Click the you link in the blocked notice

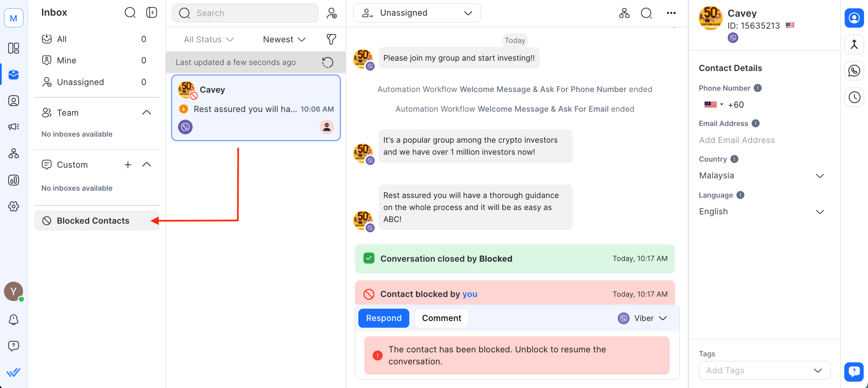tap(469, 294)
